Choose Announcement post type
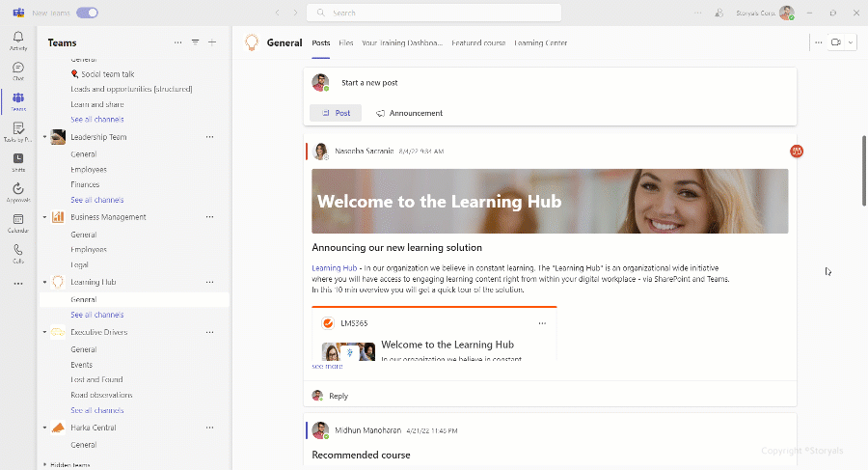 click(x=410, y=113)
